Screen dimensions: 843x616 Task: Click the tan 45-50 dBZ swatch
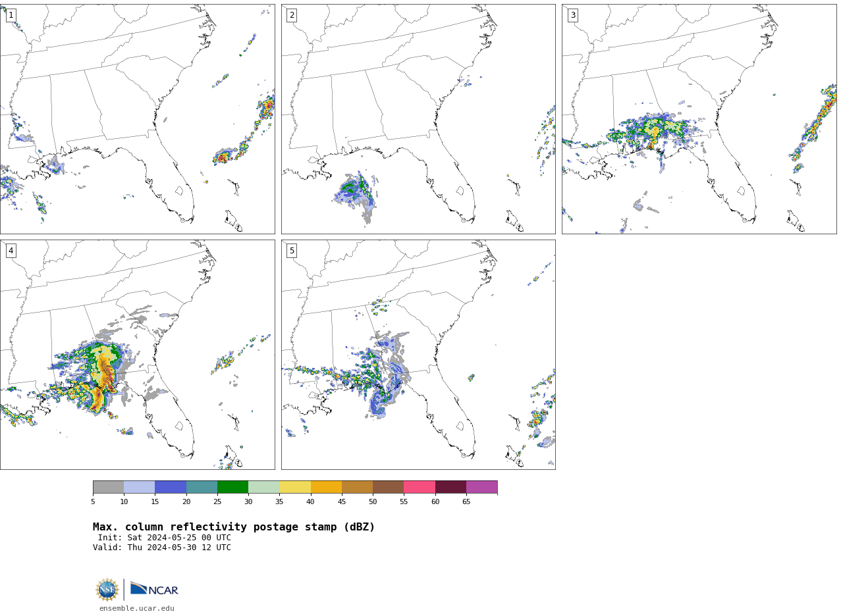[x=357, y=487]
